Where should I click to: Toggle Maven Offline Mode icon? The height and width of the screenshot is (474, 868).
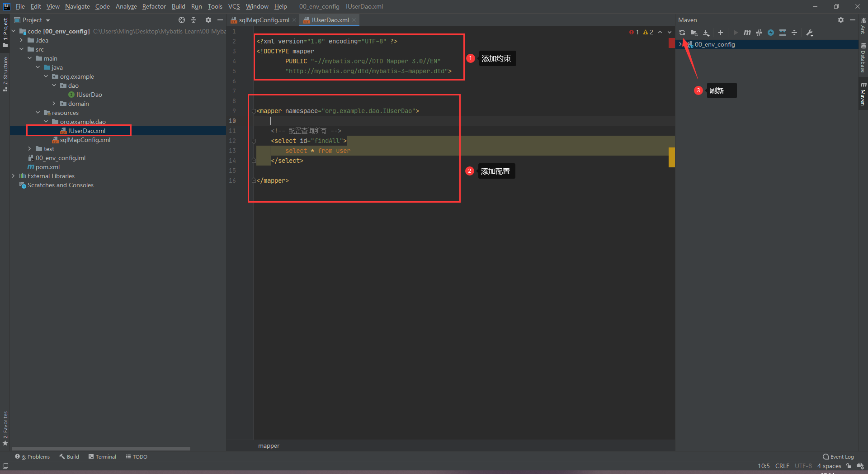tap(759, 33)
